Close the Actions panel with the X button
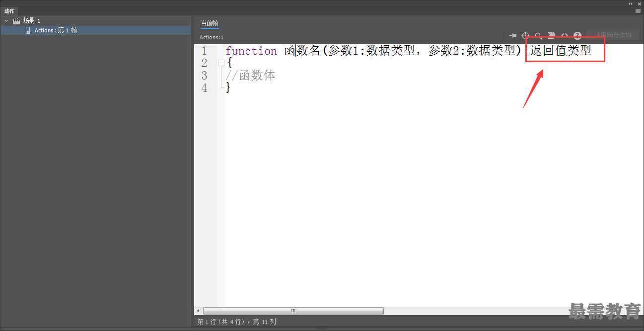Image resolution: width=644 pixels, height=331 pixels. [640, 3]
